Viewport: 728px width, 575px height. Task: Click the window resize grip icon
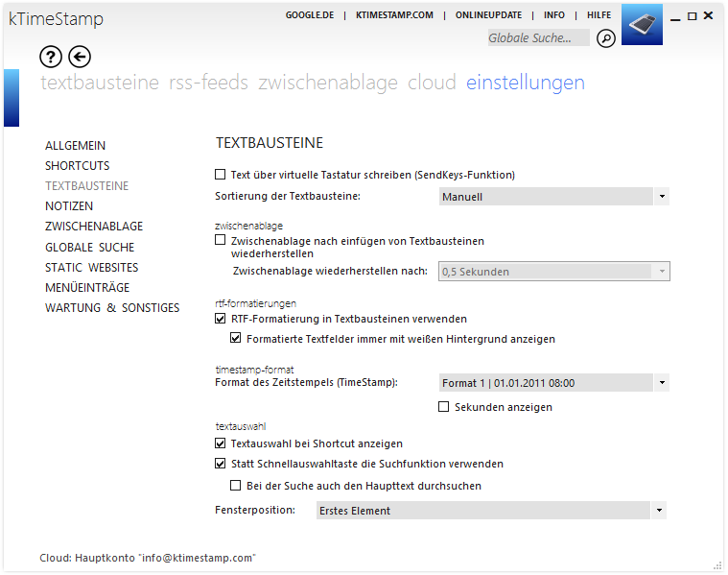[717, 565]
